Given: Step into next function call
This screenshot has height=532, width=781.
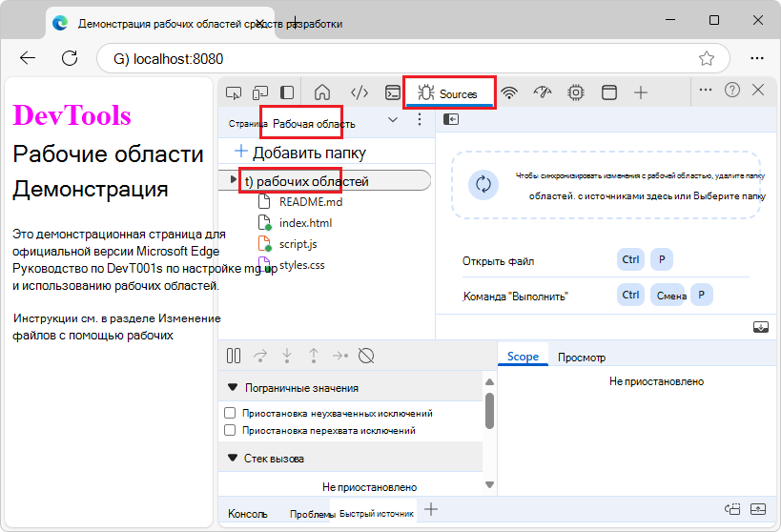Looking at the screenshot, I should click(x=287, y=356).
